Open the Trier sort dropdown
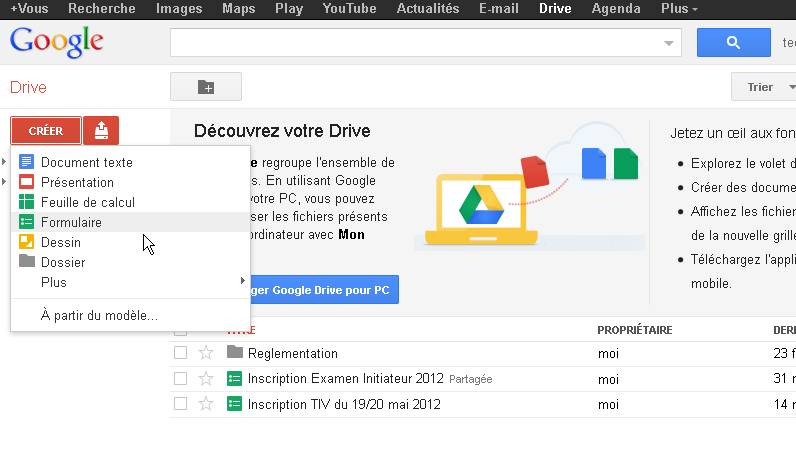The height and width of the screenshot is (452, 796). coord(764,87)
